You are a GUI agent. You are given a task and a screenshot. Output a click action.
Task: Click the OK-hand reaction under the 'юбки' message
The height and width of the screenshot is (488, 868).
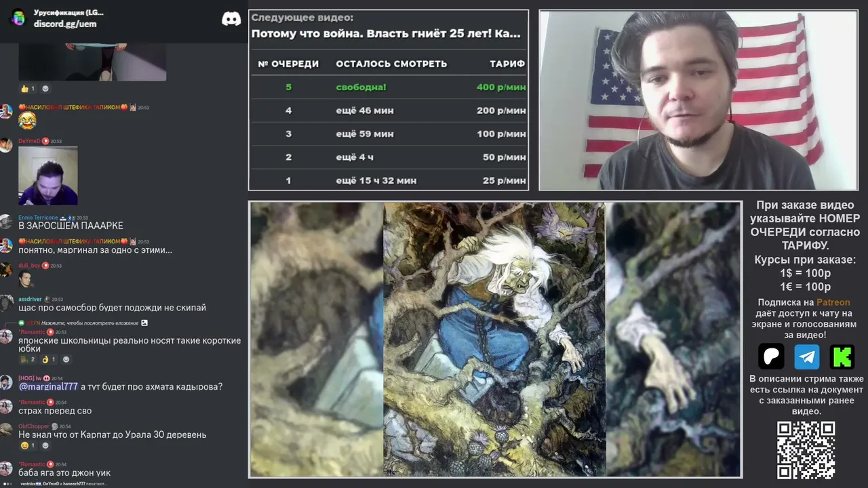click(49, 359)
